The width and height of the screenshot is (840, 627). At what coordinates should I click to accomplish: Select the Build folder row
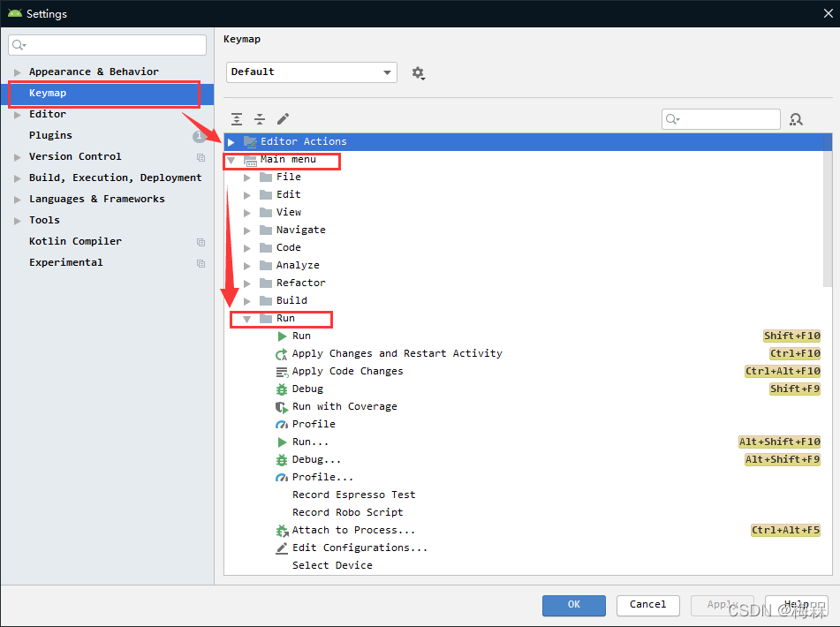pyautogui.click(x=524, y=301)
